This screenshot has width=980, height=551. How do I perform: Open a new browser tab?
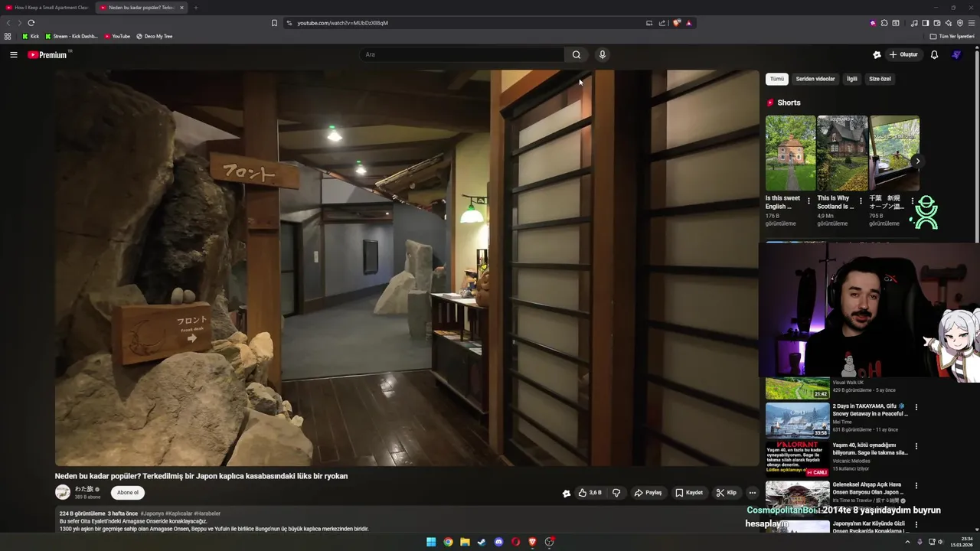tap(196, 8)
